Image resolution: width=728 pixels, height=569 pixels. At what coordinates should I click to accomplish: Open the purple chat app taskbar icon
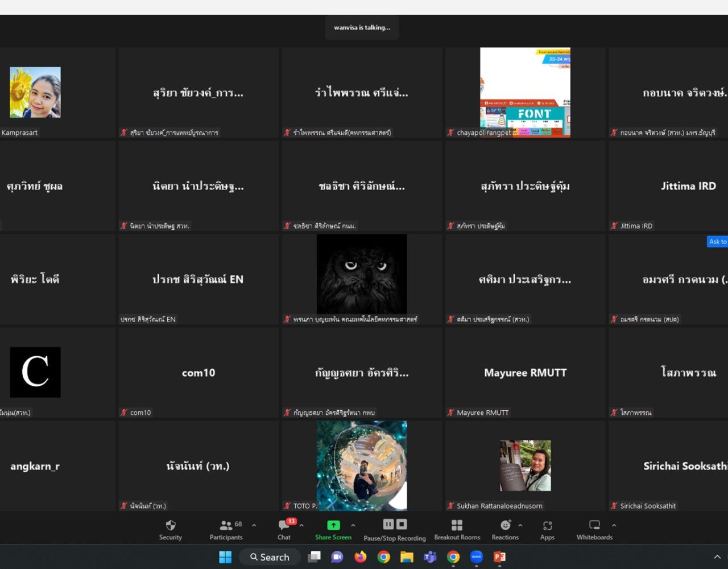pyautogui.click(x=337, y=557)
